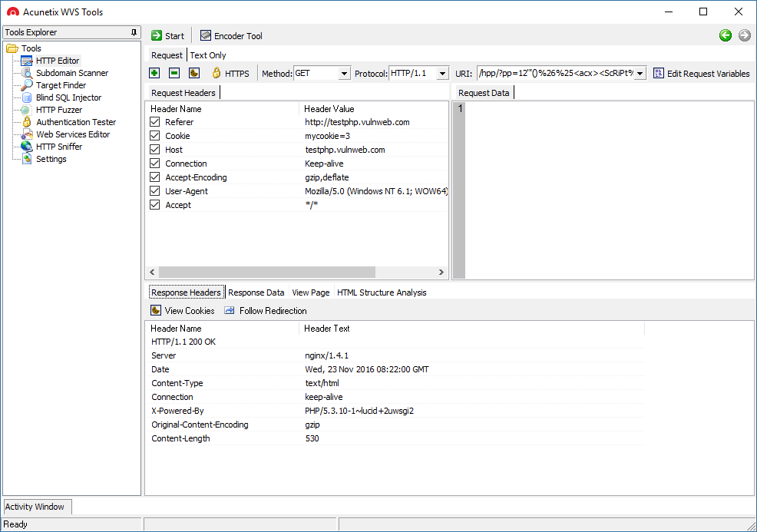This screenshot has width=757, height=532.
Task: Open Settings in the tools tree
Action: click(x=51, y=159)
